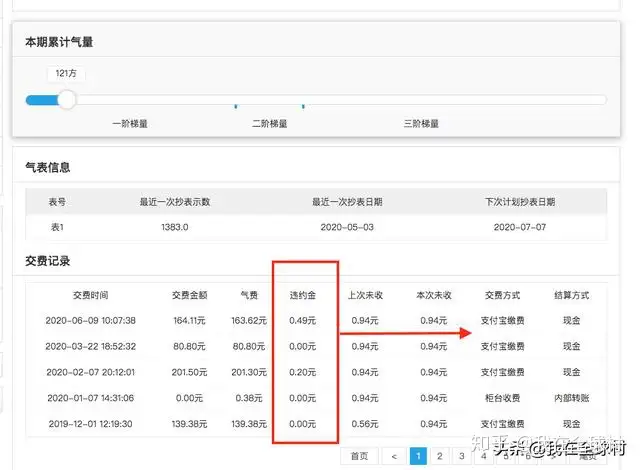Click the 201.50元 payment amount
The height and width of the screenshot is (470, 640).
pos(189,372)
